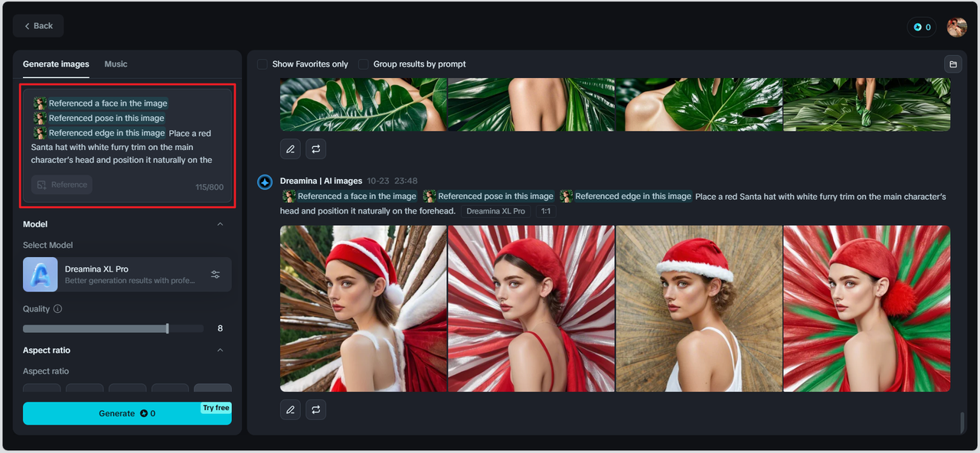Open second Santa image with red striped background
The width and height of the screenshot is (980, 453).
click(x=531, y=308)
